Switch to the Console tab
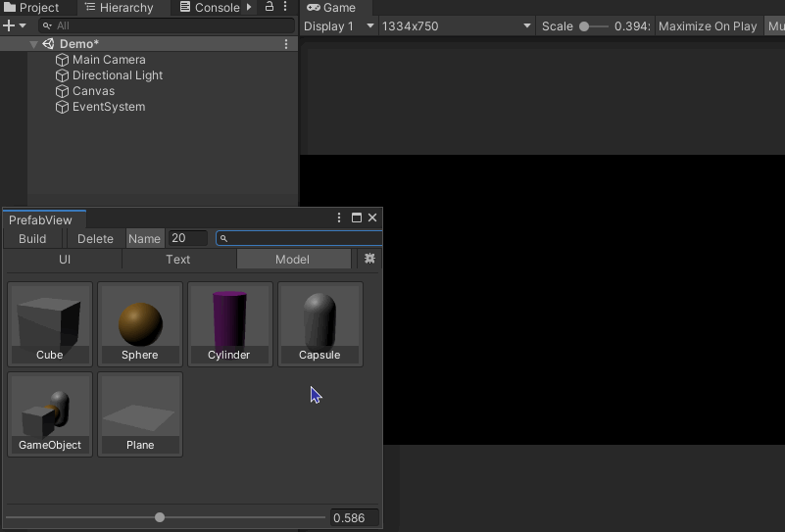This screenshot has height=532, width=785. [x=210, y=8]
